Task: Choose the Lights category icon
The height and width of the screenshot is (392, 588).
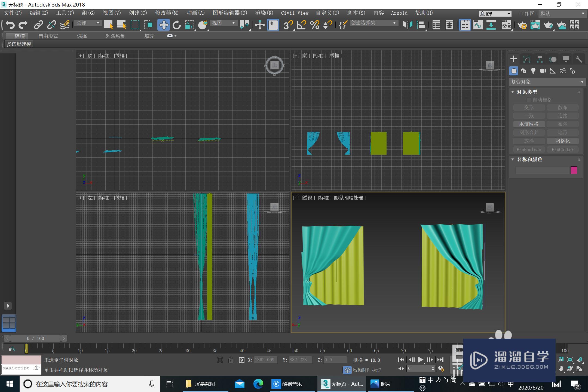Action: [533, 71]
